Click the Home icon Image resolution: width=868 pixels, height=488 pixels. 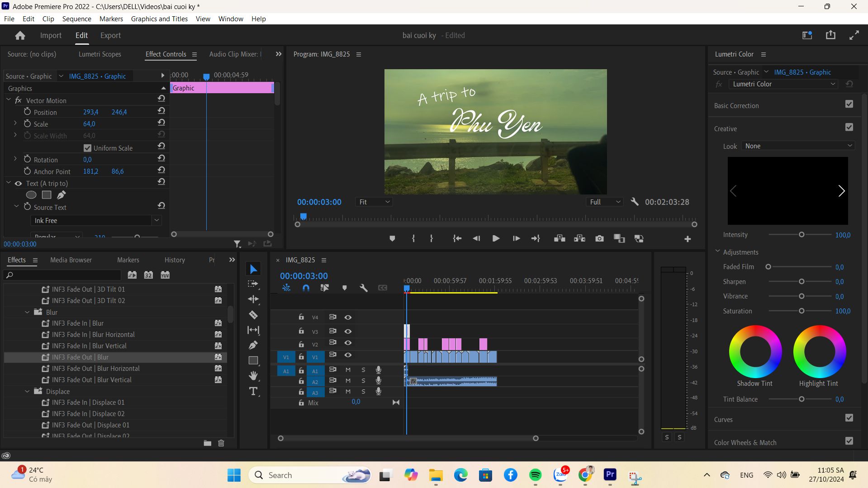pyautogui.click(x=20, y=35)
